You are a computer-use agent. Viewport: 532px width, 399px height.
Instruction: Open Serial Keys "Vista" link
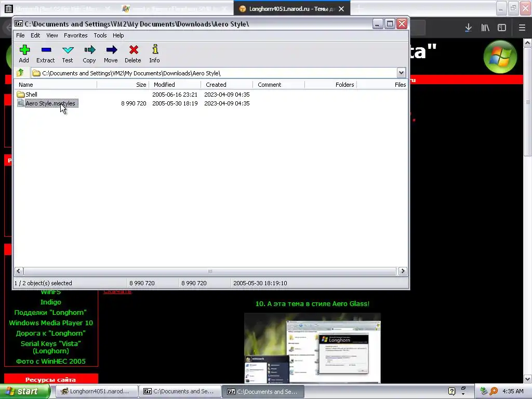[x=51, y=347]
